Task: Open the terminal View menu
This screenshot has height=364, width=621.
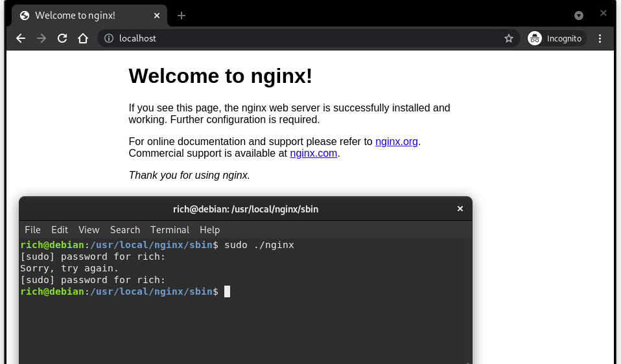Action: click(x=89, y=230)
